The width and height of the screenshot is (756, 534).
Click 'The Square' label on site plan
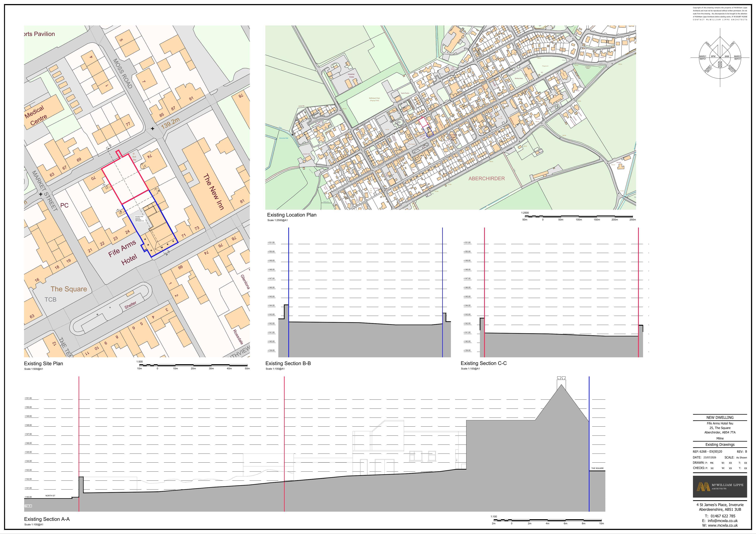pyautogui.click(x=68, y=289)
